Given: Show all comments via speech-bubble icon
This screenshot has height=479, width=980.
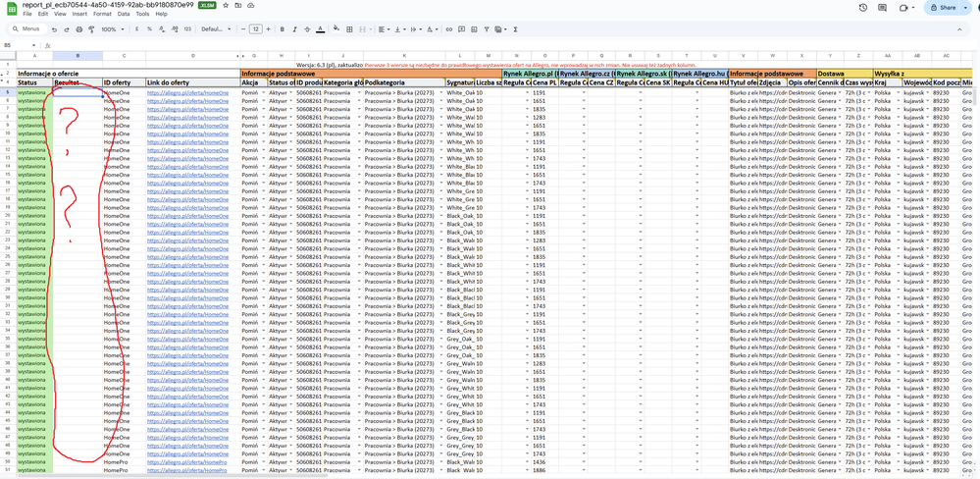Looking at the screenshot, I should [x=883, y=8].
